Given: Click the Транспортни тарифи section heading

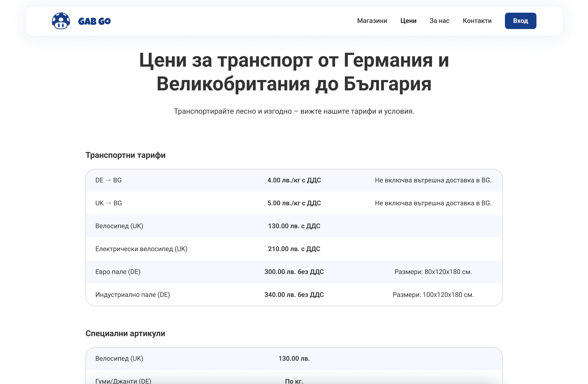Looking at the screenshot, I should click(x=125, y=155).
